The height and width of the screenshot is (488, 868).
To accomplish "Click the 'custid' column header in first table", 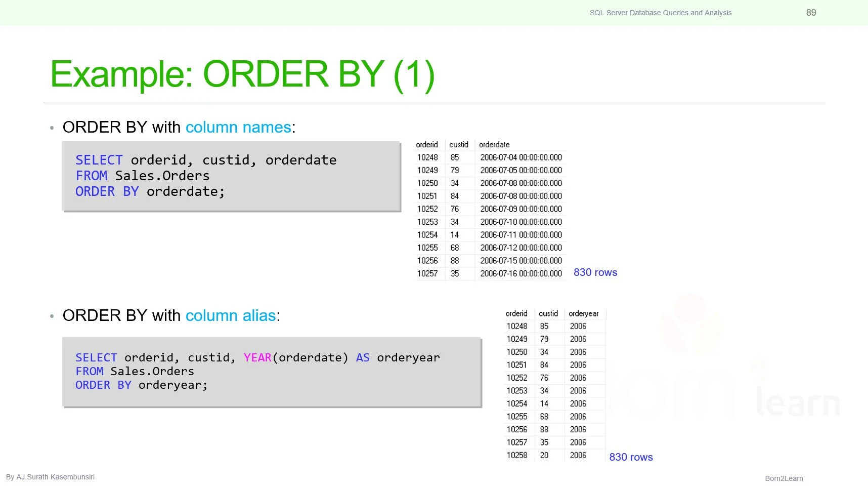I will tap(459, 145).
